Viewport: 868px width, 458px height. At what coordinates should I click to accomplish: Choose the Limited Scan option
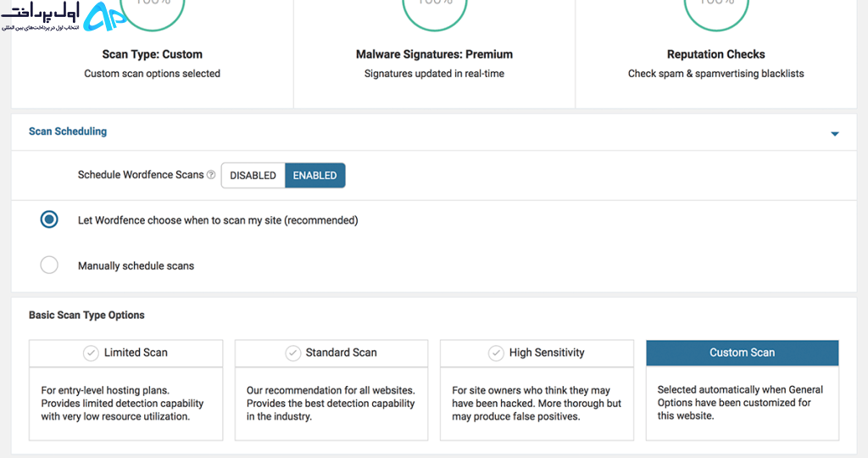tap(126, 353)
